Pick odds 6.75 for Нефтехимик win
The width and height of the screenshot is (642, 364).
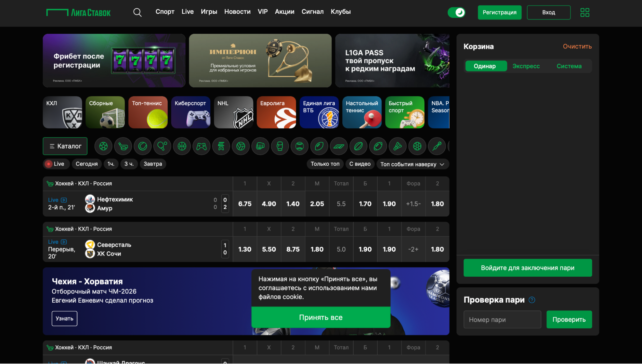(x=245, y=204)
